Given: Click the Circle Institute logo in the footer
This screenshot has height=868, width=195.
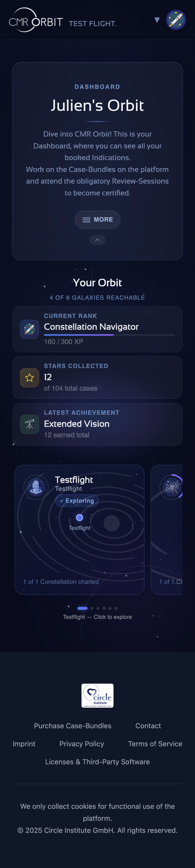Looking at the screenshot, I should (97, 696).
